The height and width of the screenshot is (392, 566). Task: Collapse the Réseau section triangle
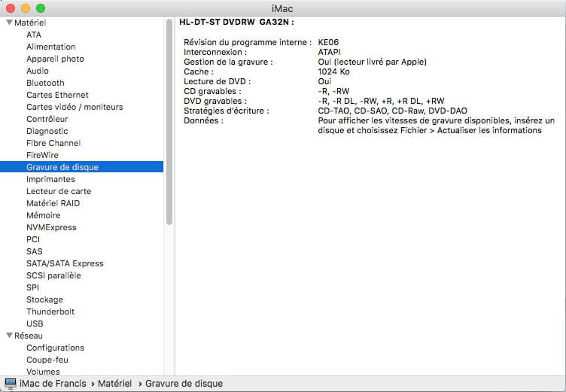(x=9, y=336)
